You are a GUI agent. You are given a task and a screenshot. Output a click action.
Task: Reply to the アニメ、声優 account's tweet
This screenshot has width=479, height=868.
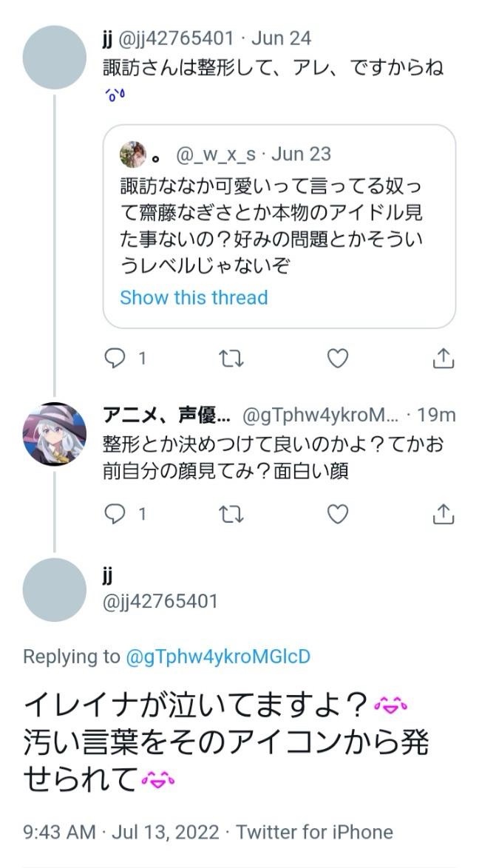115,513
